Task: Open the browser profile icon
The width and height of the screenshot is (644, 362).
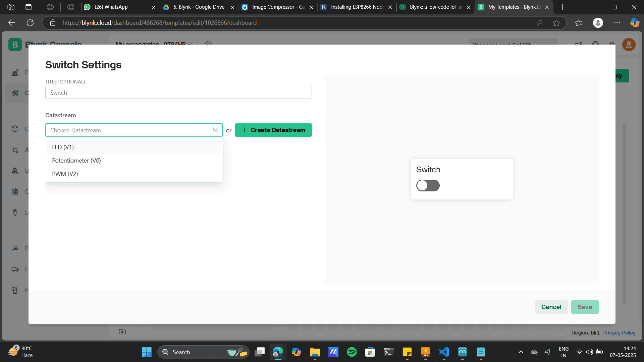Action: [x=598, y=23]
